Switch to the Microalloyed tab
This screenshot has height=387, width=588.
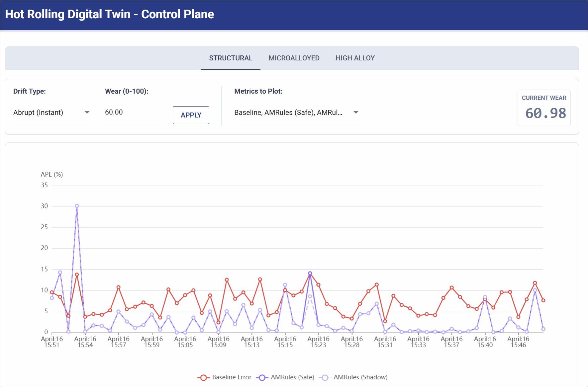(x=294, y=58)
